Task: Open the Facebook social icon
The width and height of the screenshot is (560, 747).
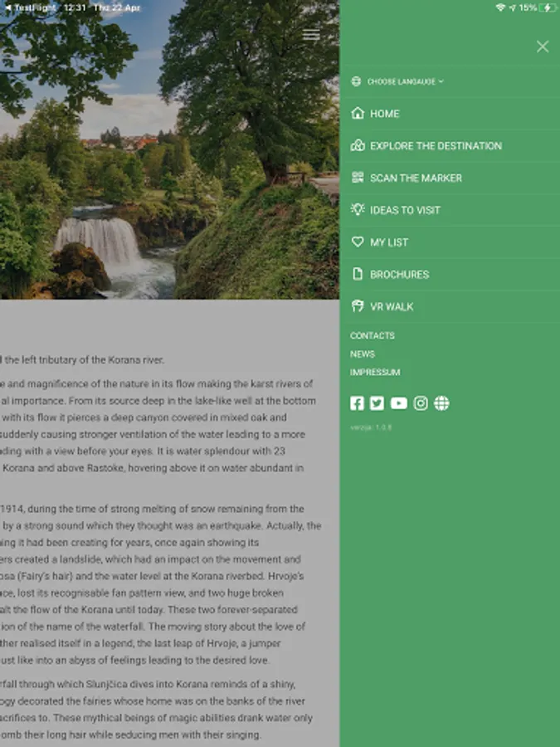Action: pyautogui.click(x=357, y=403)
